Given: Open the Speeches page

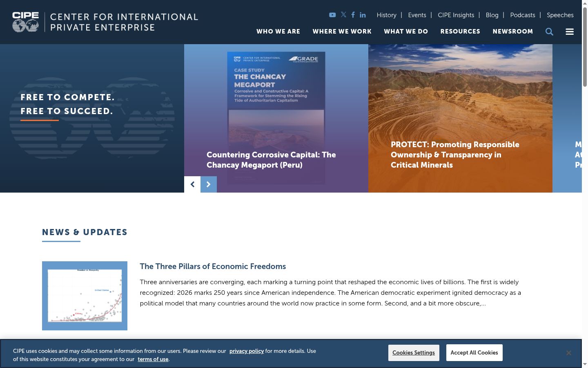Looking at the screenshot, I should pyautogui.click(x=560, y=15).
